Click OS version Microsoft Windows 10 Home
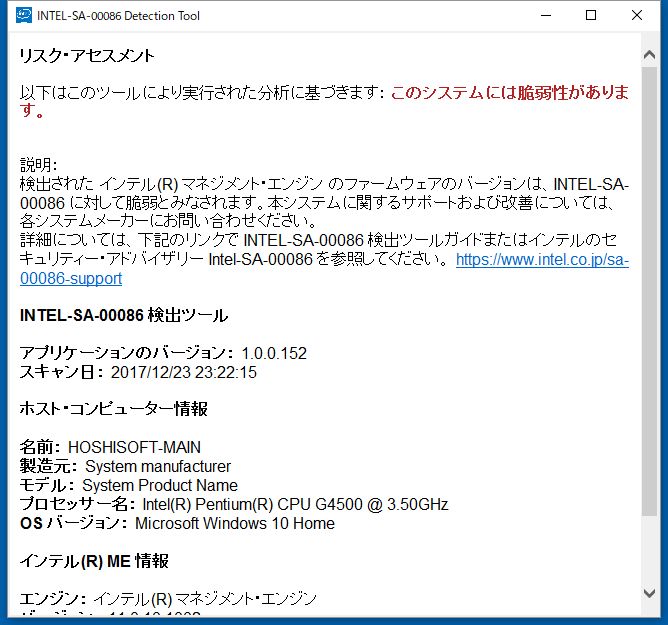 235,523
